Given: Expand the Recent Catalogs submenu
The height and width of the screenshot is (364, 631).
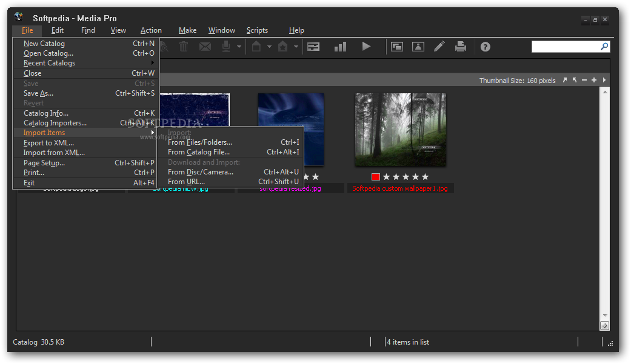Looking at the screenshot, I should point(86,63).
